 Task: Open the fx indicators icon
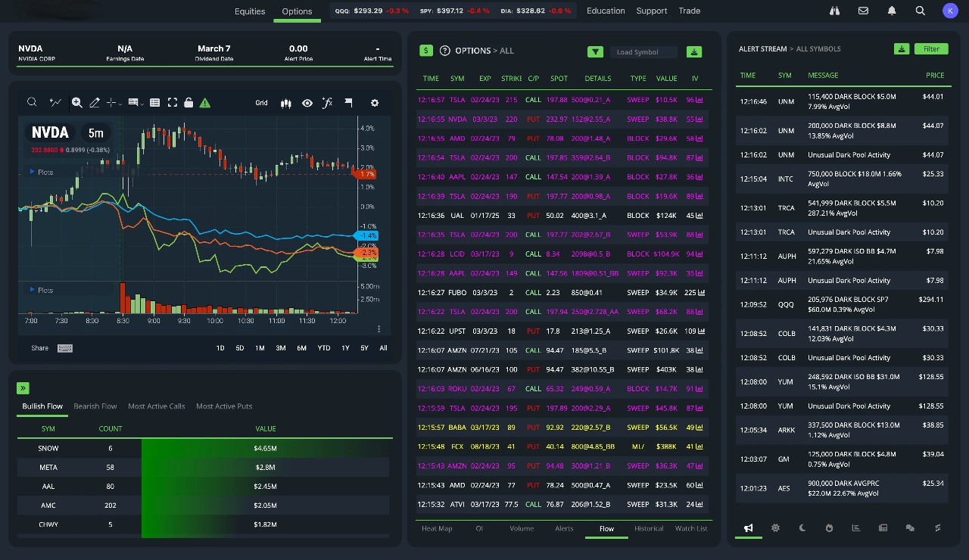327,103
